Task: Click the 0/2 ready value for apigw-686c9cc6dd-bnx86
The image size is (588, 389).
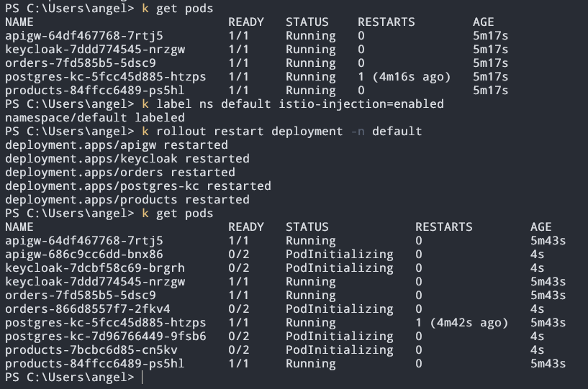Action: (238, 254)
